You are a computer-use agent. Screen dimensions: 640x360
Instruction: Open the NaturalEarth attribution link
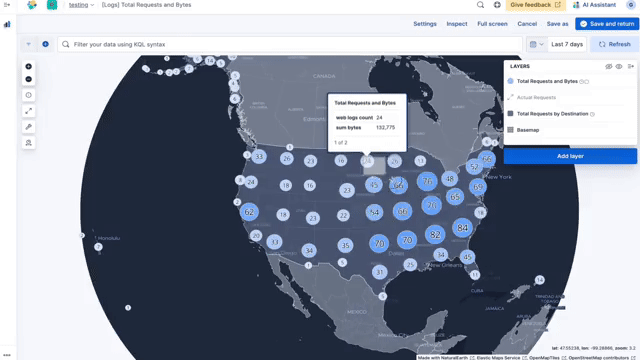click(454, 358)
